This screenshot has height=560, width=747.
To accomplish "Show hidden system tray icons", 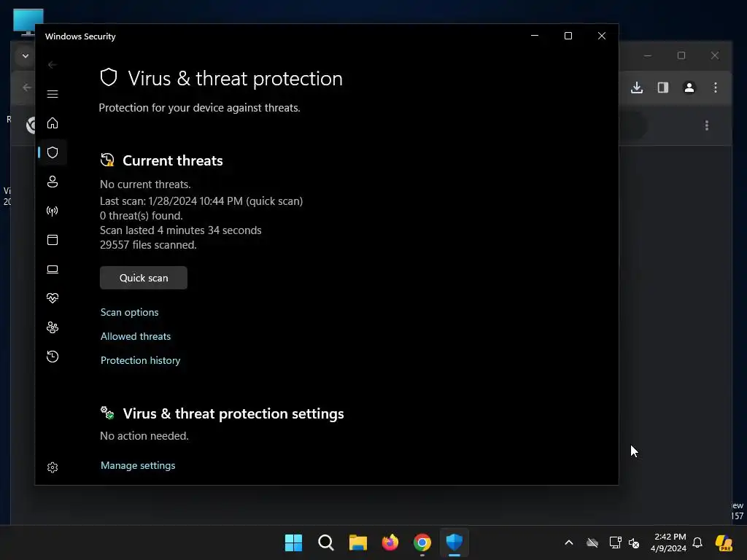I will tap(568, 542).
